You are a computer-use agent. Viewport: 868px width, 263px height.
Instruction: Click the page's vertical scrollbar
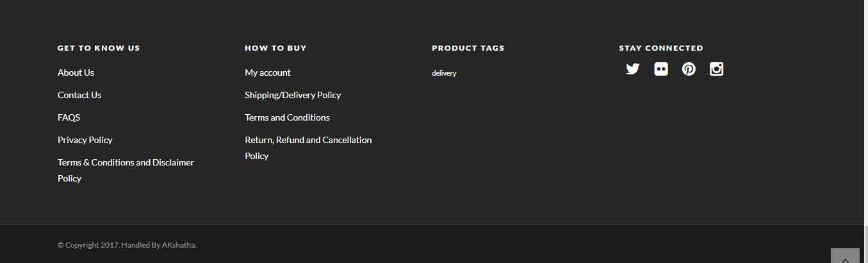[866, 131]
